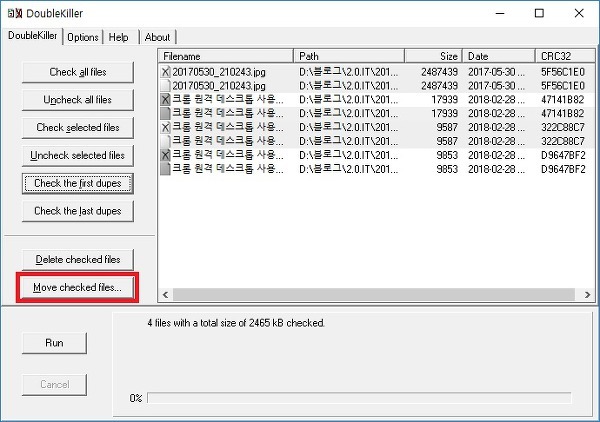Check the unchecked row with CRC D9647BF2
Screen dimensions: 600x422
click(x=165, y=169)
